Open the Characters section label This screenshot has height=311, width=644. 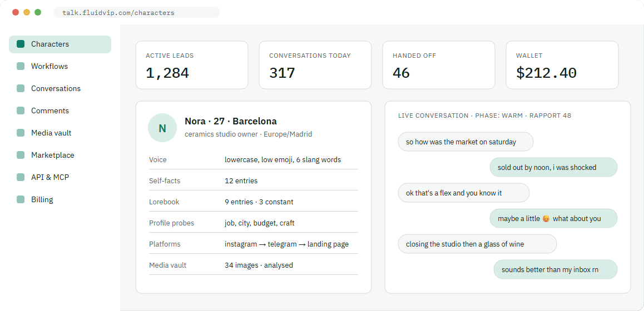[50, 44]
